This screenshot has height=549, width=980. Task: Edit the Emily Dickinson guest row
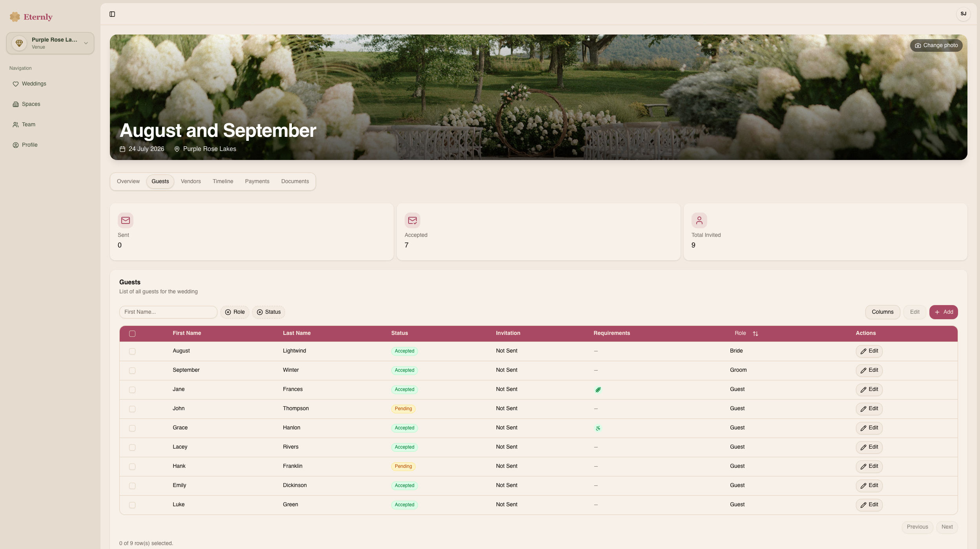pyautogui.click(x=869, y=486)
